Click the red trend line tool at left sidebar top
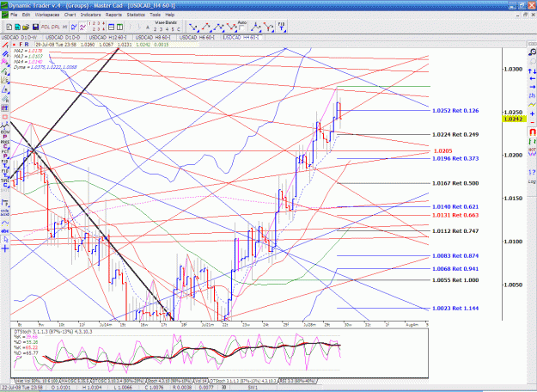The width and height of the screenshot is (537, 392). tap(5, 46)
